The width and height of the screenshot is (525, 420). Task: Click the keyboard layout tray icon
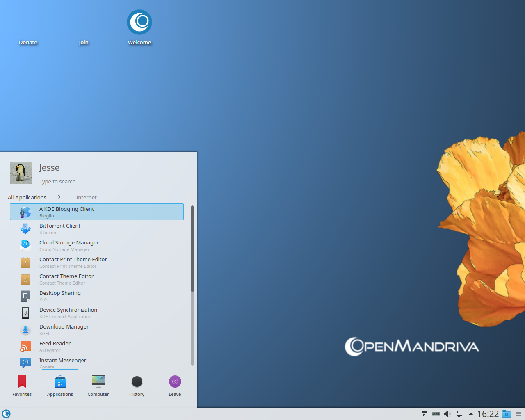(436, 414)
